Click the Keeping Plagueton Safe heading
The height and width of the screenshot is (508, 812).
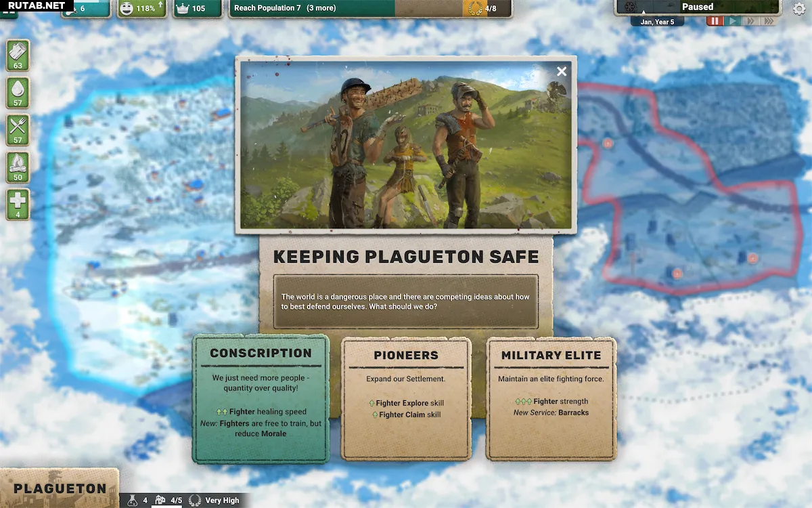pyautogui.click(x=406, y=257)
